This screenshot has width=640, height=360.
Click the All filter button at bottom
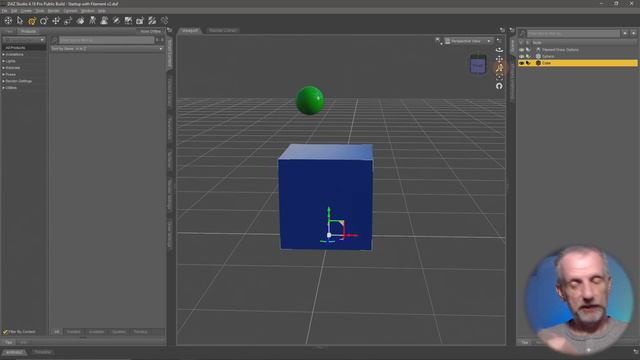click(57, 332)
